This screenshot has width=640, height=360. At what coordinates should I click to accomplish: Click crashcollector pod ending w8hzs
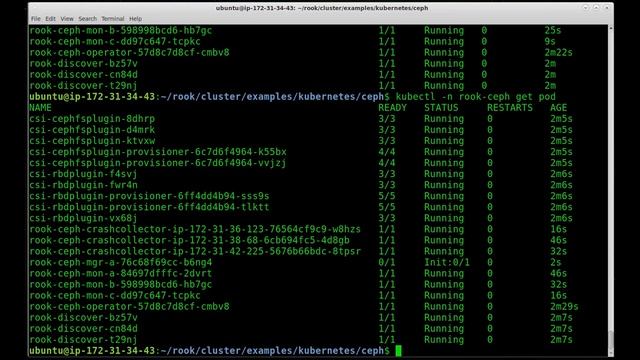(x=195, y=229)
